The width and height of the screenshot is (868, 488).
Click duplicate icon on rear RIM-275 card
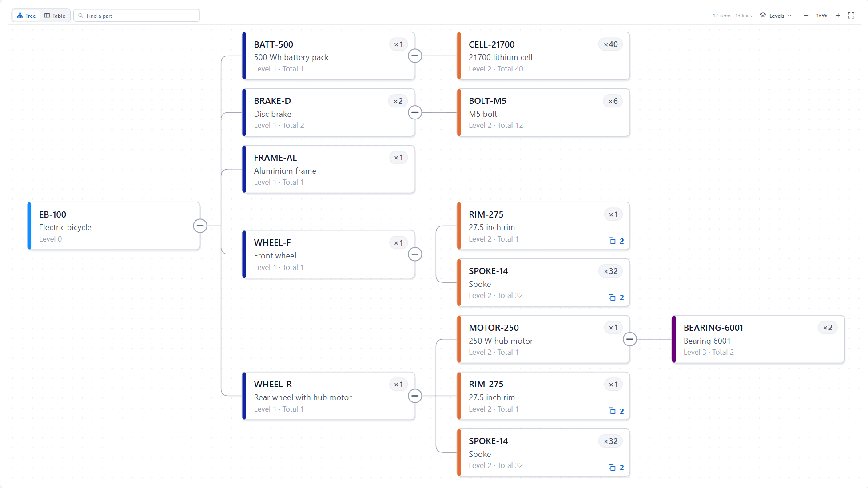612,411
